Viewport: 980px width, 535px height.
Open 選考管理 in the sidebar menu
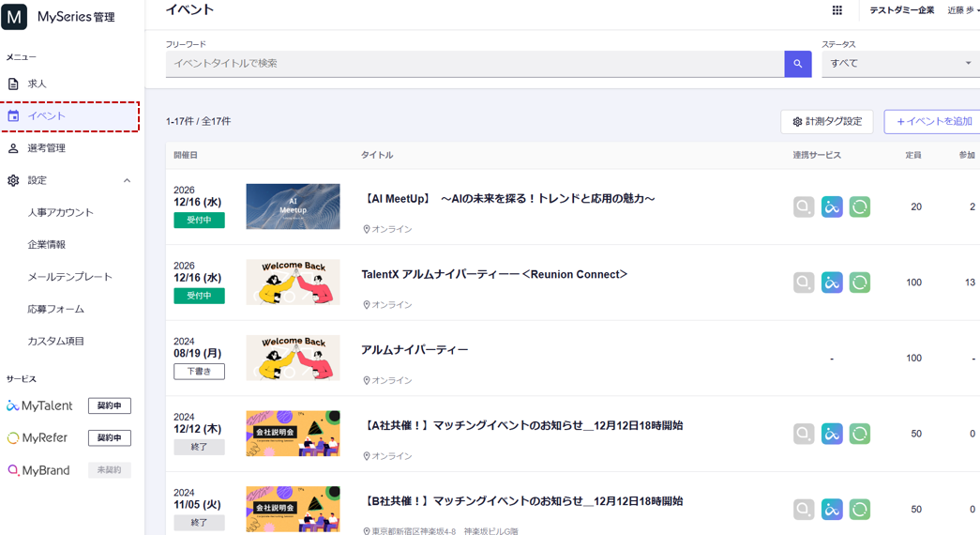click(46, 148)
